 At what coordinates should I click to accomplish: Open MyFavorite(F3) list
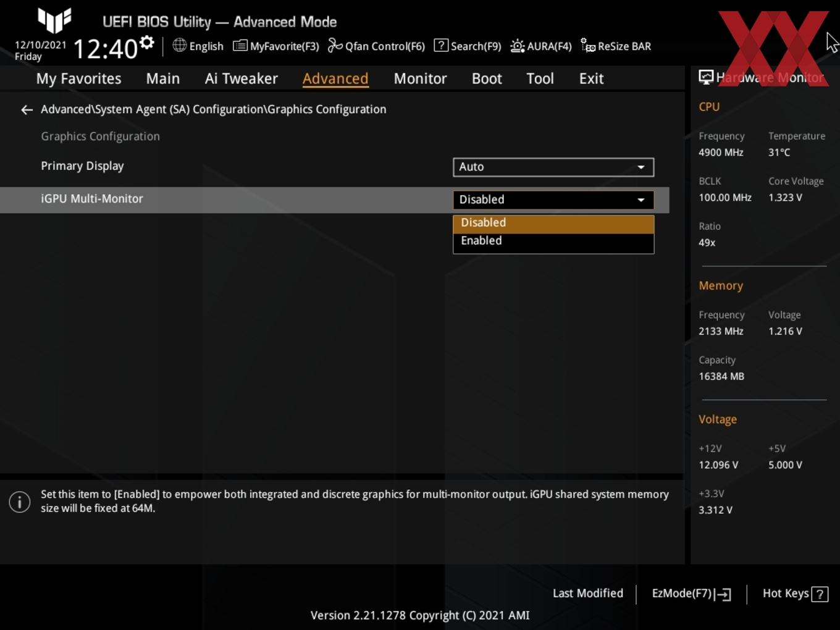pos(276,46)
